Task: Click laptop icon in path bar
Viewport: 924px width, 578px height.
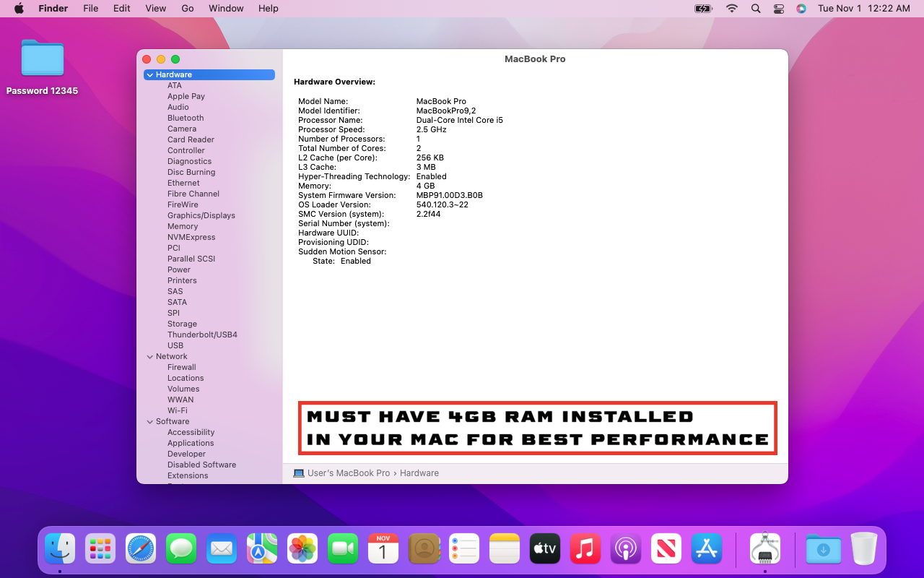Action: coord(299,473)
